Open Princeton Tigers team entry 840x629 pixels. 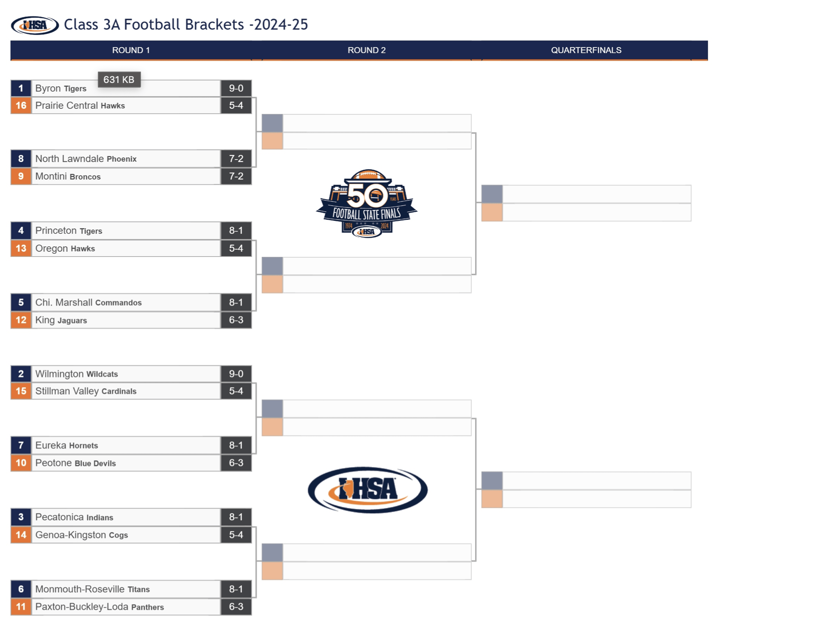(126, 231)
